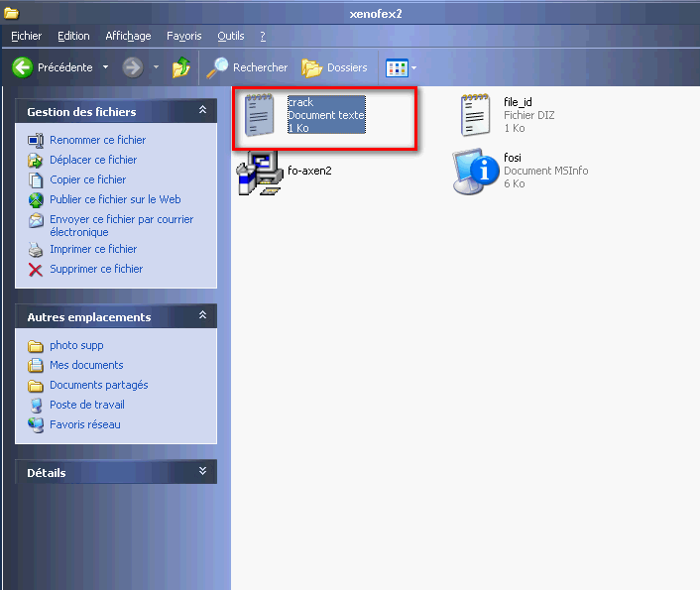Expand the Détails panel
700x590 pixels.
pos(202,471)
